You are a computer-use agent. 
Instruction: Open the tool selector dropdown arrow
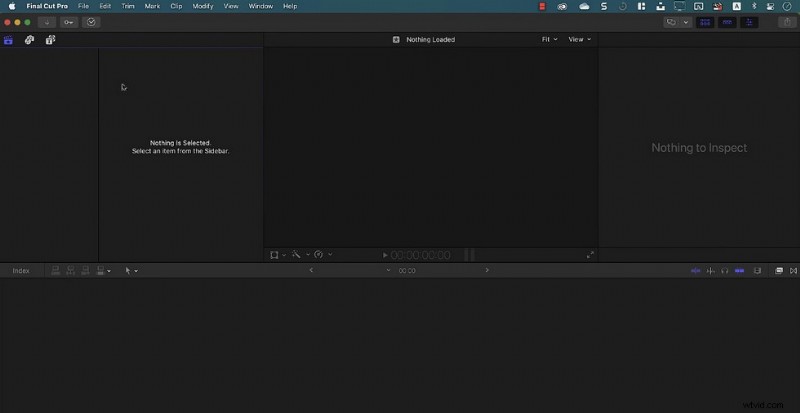(136, 271)
